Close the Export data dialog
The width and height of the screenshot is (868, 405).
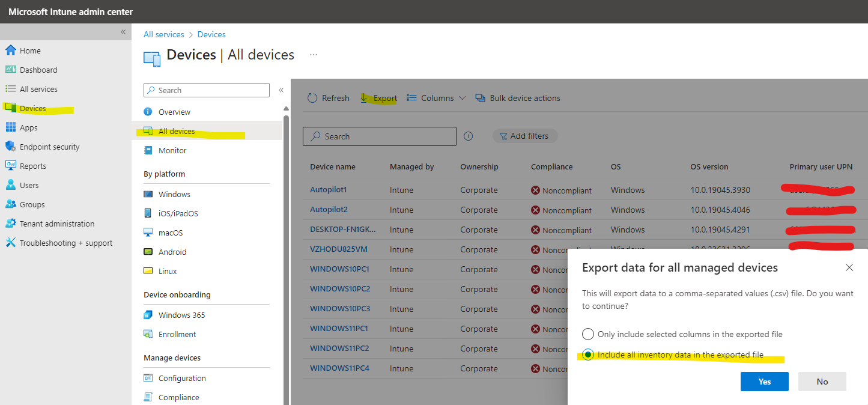pos(849,267)
